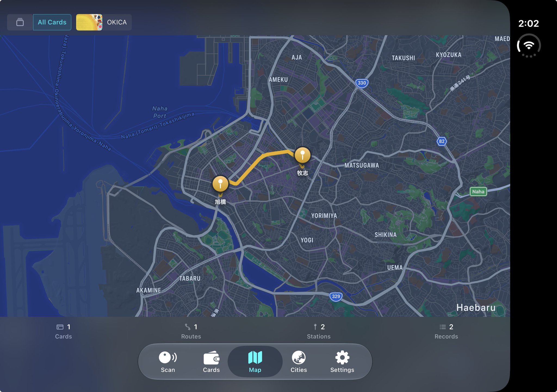Open Settings gear tab
This screenshot has height=392, width=557.
(x=342, y=362)
